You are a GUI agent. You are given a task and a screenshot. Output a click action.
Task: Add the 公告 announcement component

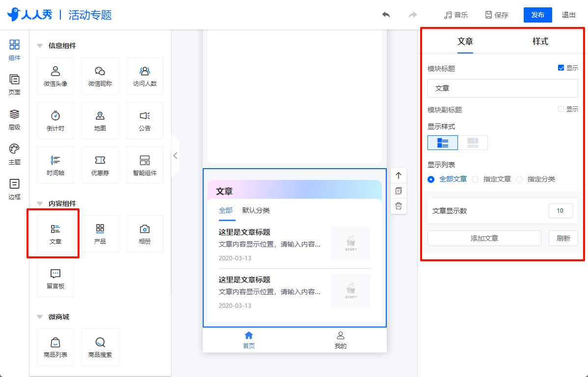(145, 121)
